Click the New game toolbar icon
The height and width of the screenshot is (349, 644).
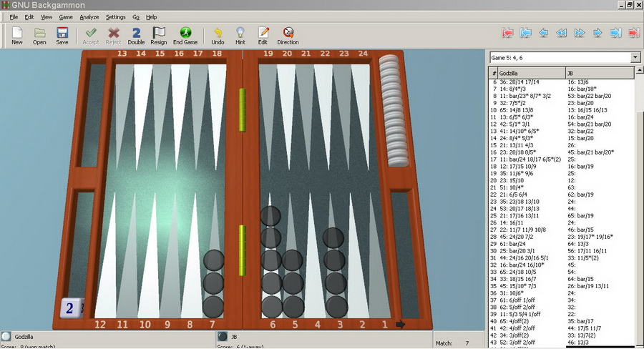tap(17, 36)
